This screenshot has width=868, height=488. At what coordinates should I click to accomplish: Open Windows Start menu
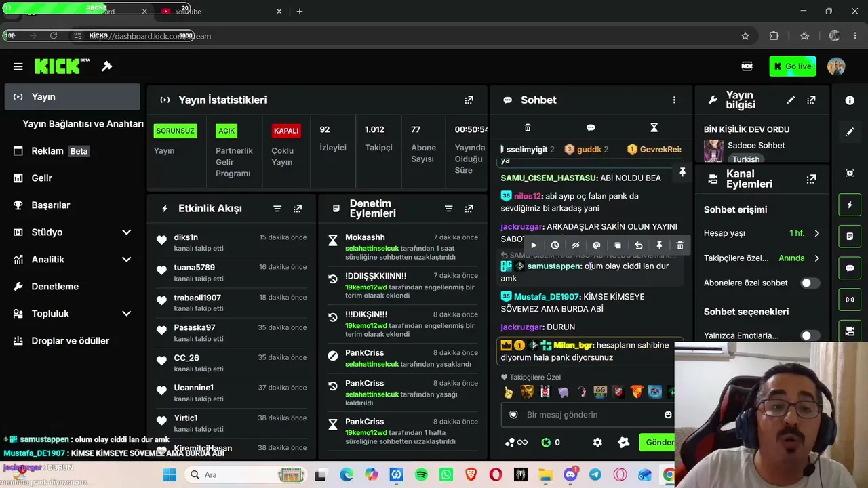[170, 475]
